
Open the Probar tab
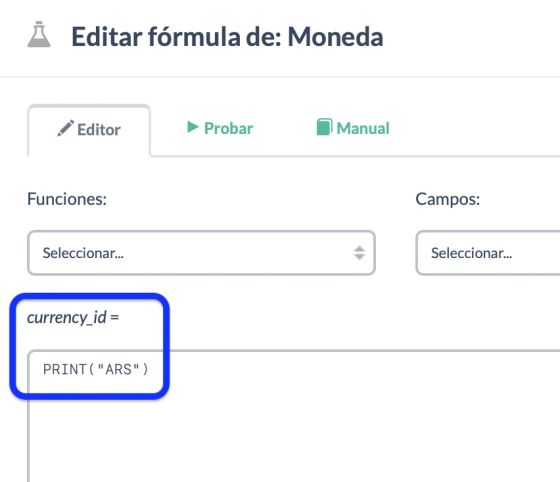point(220,128)
